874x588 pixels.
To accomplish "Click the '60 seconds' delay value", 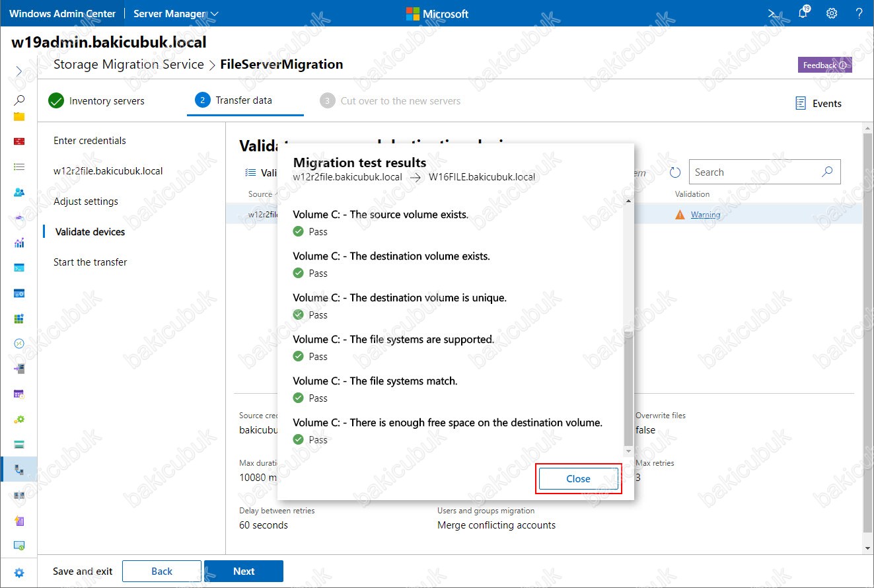I will click(264, 525).
